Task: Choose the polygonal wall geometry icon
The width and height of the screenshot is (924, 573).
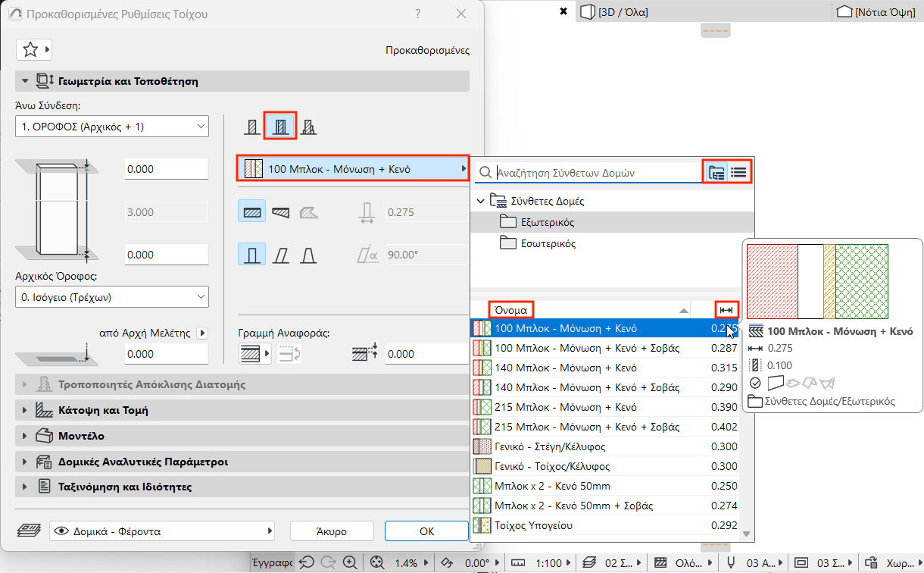Action: (307, 212)
